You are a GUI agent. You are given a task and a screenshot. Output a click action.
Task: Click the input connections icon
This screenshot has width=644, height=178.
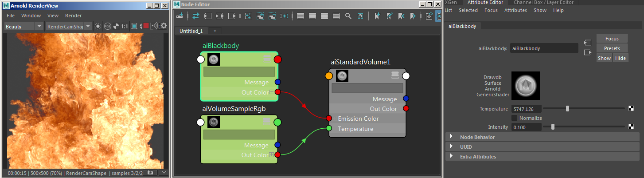(208, 16)
